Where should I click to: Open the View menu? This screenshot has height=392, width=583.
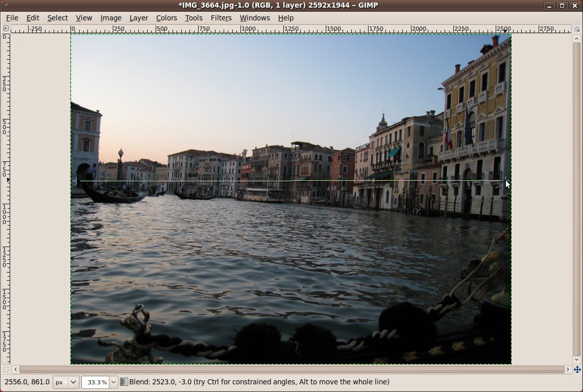click(84, 18)
